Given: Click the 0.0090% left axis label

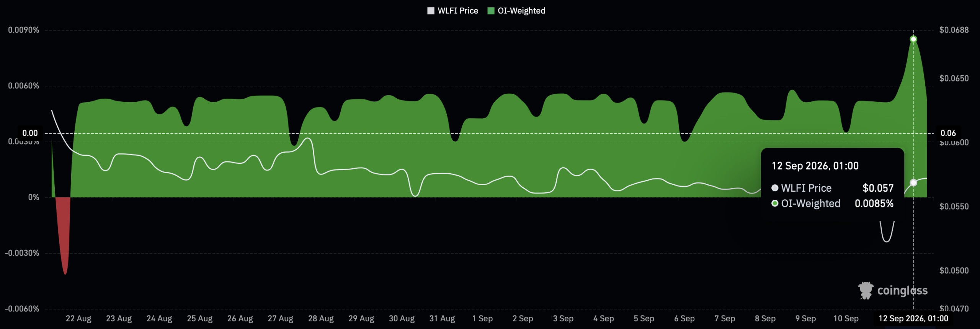Looking at the screenshot, I should click(24, 30).
